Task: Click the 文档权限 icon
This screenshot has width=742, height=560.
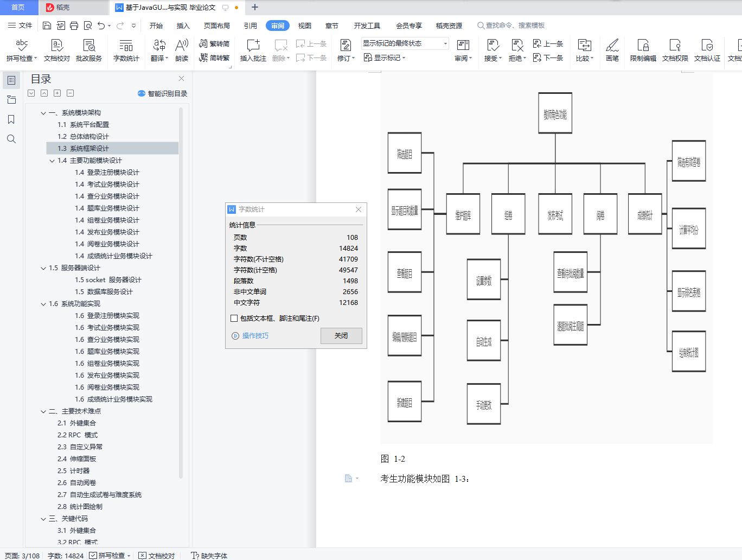Action: point(675,50)
